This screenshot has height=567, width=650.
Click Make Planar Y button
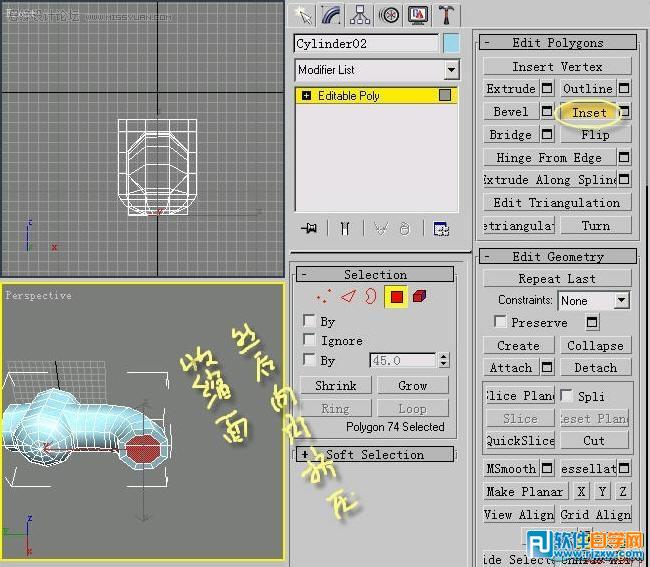[x=602, y=492]
